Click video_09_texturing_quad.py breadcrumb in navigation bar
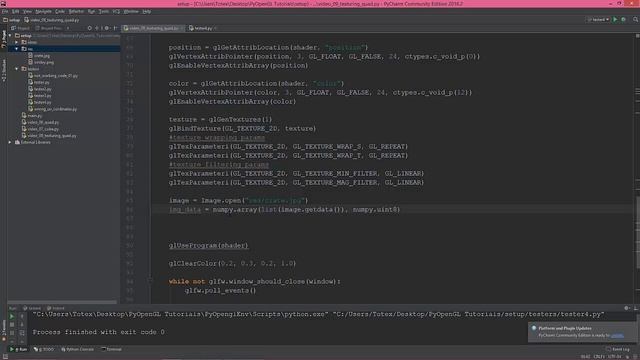Image resolution: width=640 pixels, height=360 pixels. pyautogui.click(x=51, y=20)
